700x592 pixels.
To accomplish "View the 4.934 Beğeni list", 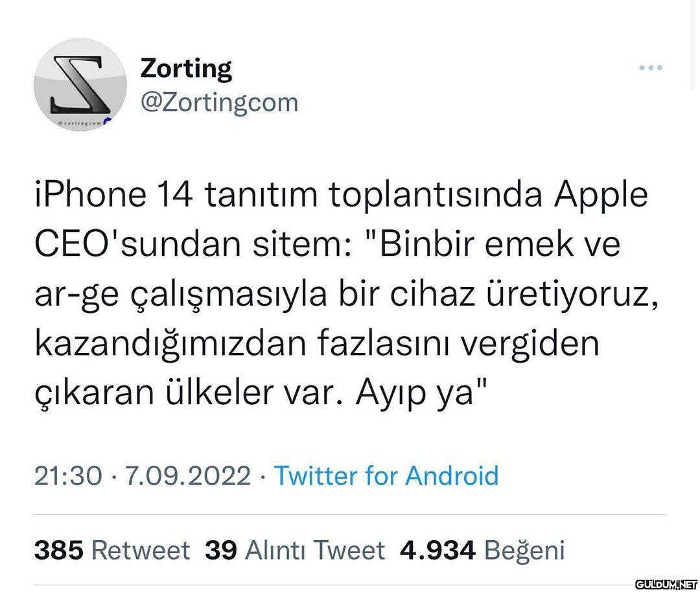I will [x=483, y=550].
